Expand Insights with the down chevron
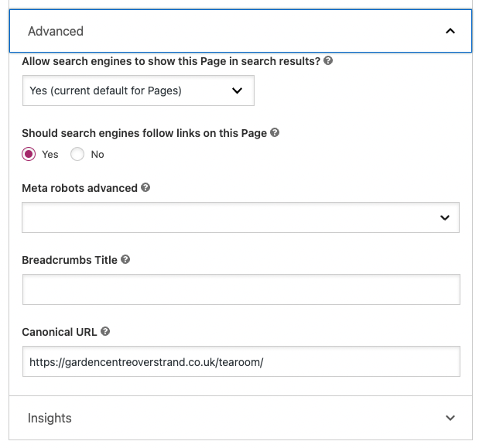479x448 pixels. [450, 418]
